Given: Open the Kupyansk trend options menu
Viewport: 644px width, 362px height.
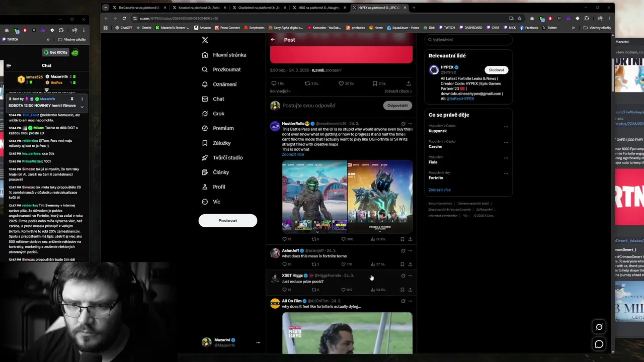Looking at the screenshot, I should tap(506, 127).
